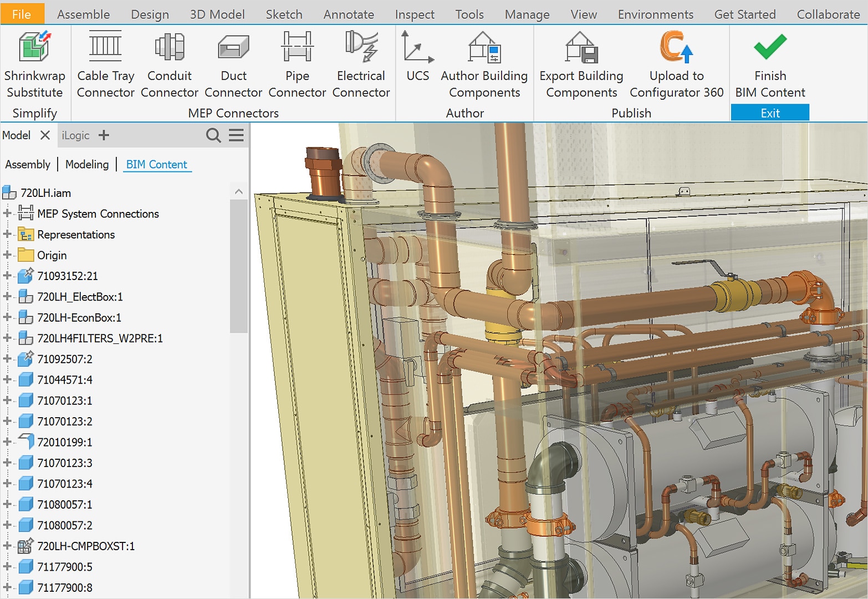Open Author Building Components
The width and height of the screenshot is (868, 599).
(484, 65)
